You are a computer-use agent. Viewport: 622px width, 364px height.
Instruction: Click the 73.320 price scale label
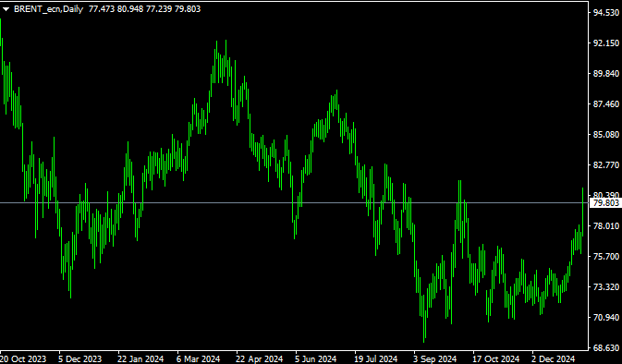coord(605,286)
